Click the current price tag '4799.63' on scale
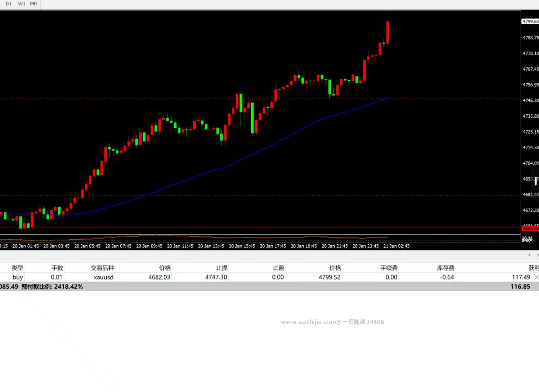 [530, 21]
